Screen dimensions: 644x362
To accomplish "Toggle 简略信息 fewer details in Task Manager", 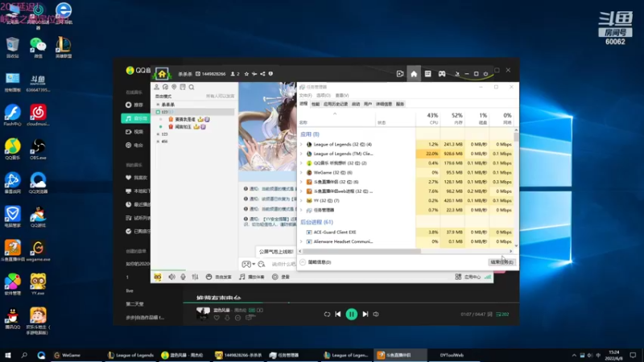I will pos(316,262).
